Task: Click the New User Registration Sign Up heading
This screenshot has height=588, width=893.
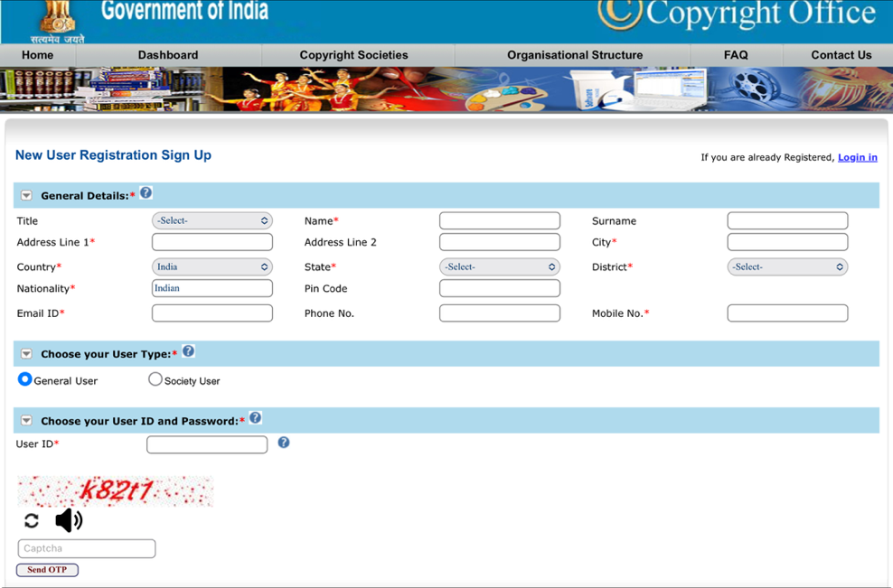Action: 113,155
